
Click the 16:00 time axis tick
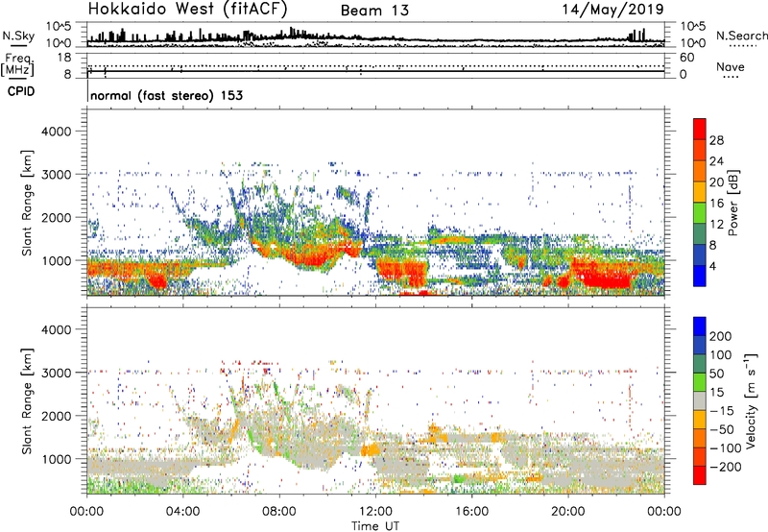tap(472, 510)
